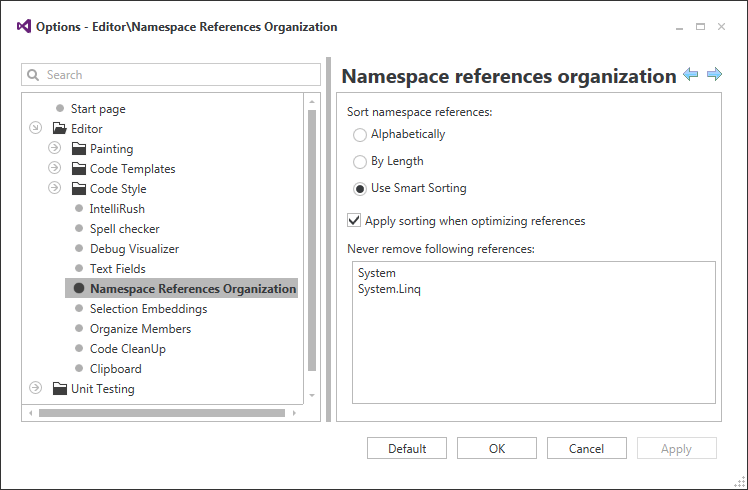This screenshot has width=748, height=490.
Task: Collapse the Editor tree node
Action: coord(35,129)
